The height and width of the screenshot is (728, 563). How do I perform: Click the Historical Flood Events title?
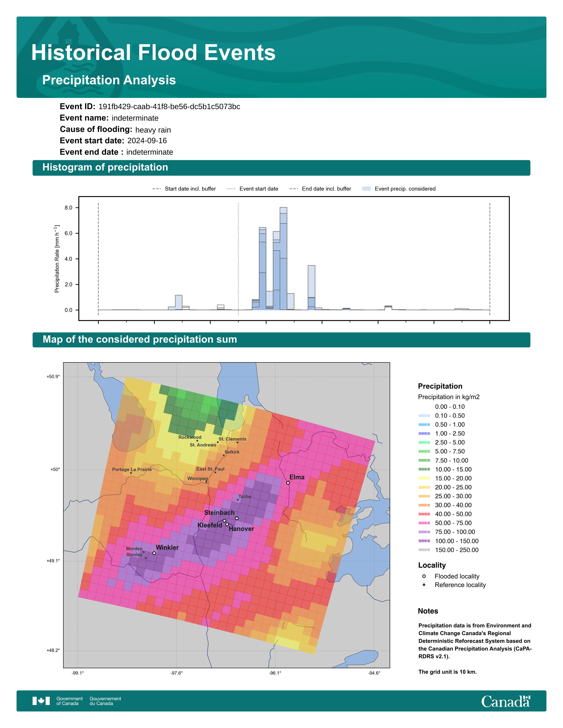point(153,53)
